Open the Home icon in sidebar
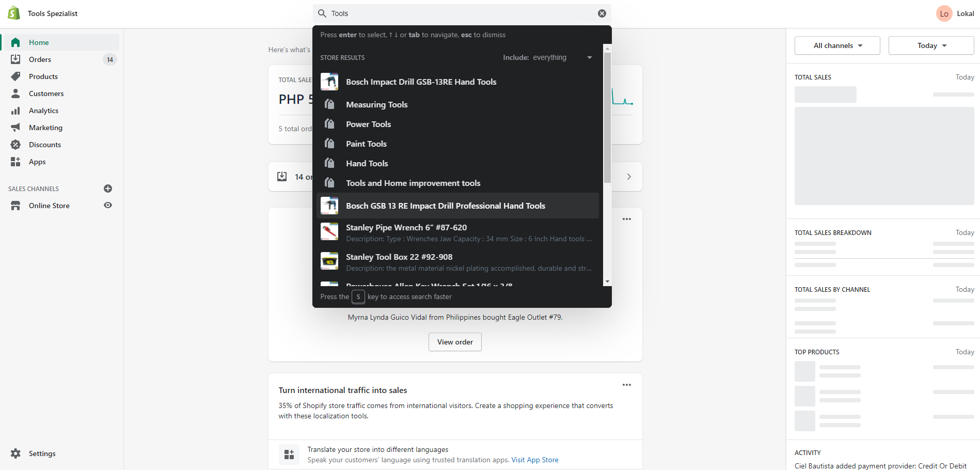The width and height of the screenshot is (980, 470). tap(15, 42)
